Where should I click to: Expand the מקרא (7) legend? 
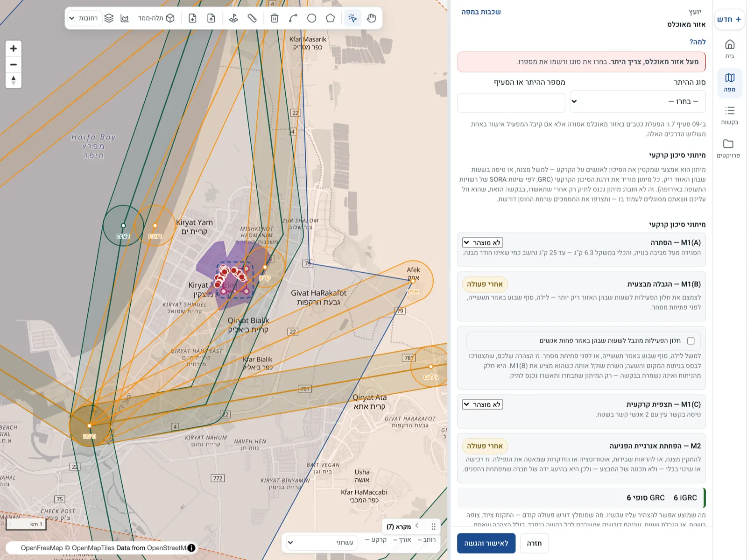click(402, 526)
